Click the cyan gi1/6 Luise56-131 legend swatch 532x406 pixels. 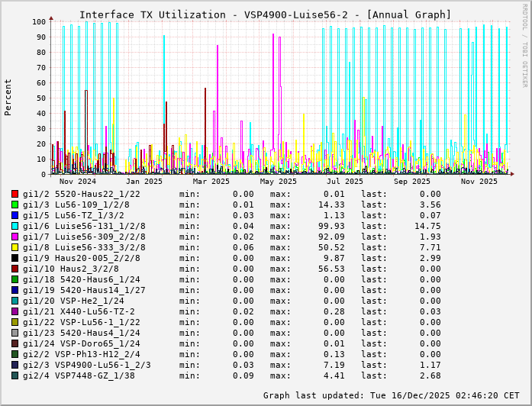click(x=15, y=226)
